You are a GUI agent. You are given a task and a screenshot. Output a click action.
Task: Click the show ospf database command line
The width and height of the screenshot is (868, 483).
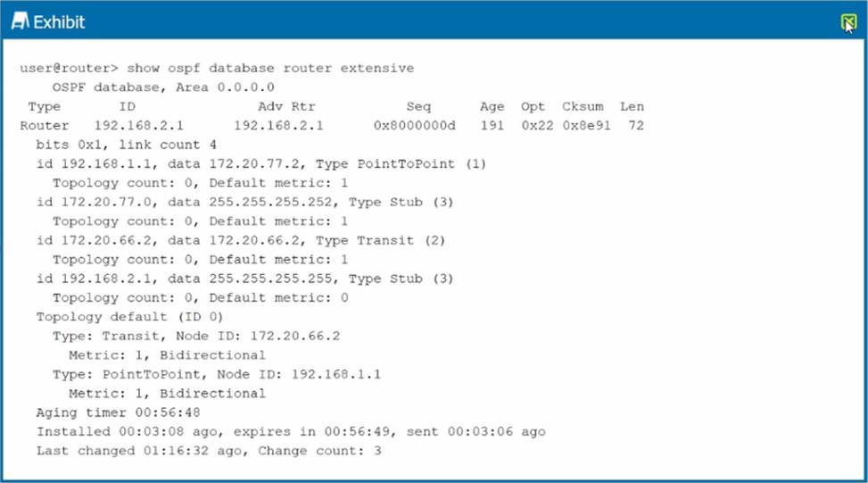coord(217,68)
